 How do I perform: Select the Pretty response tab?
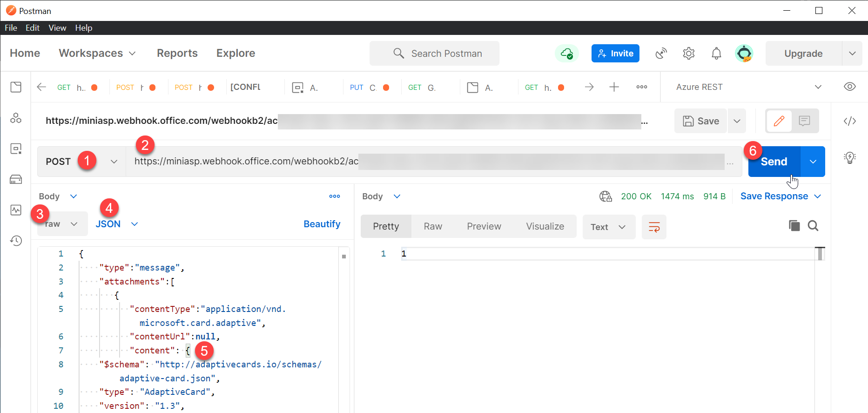coord(386,226)
